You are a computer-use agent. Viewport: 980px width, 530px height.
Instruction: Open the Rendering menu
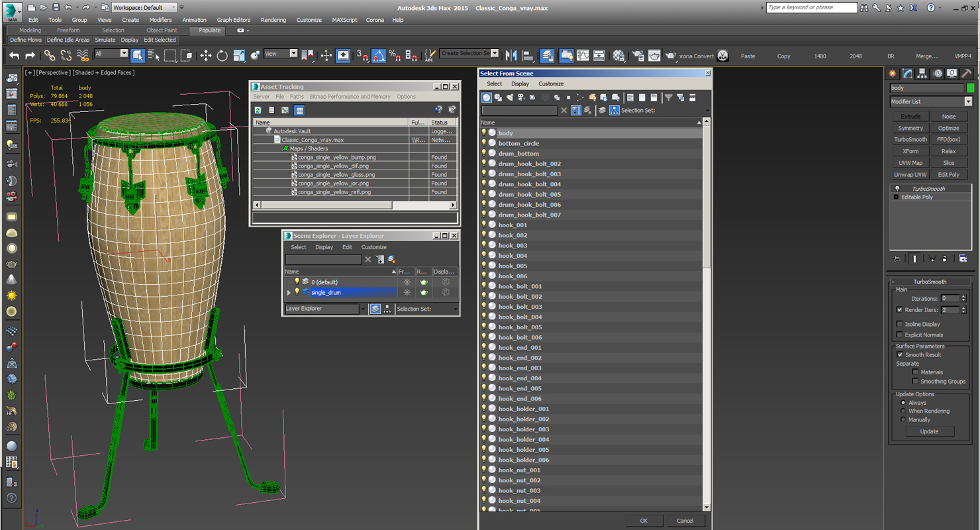[273, 20]
